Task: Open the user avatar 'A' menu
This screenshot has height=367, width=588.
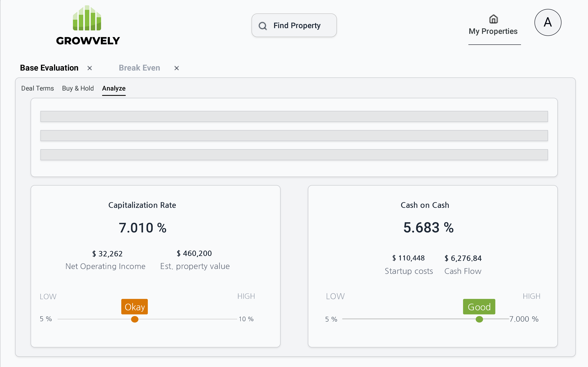Action: (547, 23)
